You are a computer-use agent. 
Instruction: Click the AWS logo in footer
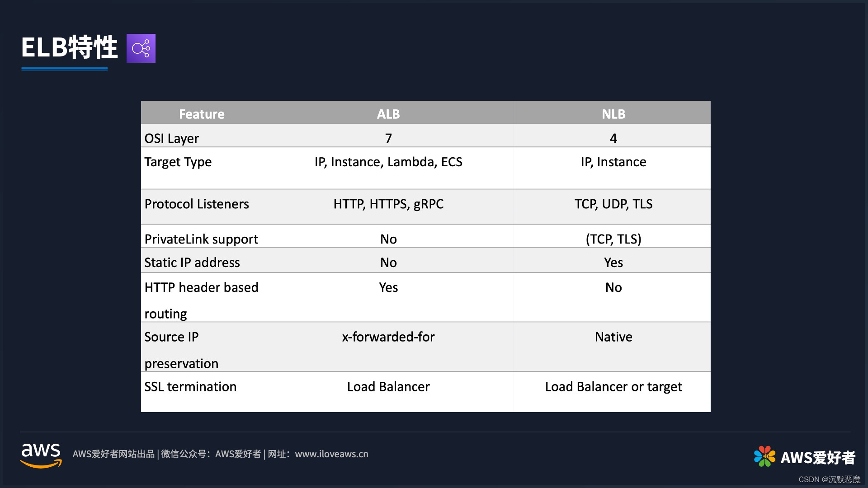tap(41, 455)
